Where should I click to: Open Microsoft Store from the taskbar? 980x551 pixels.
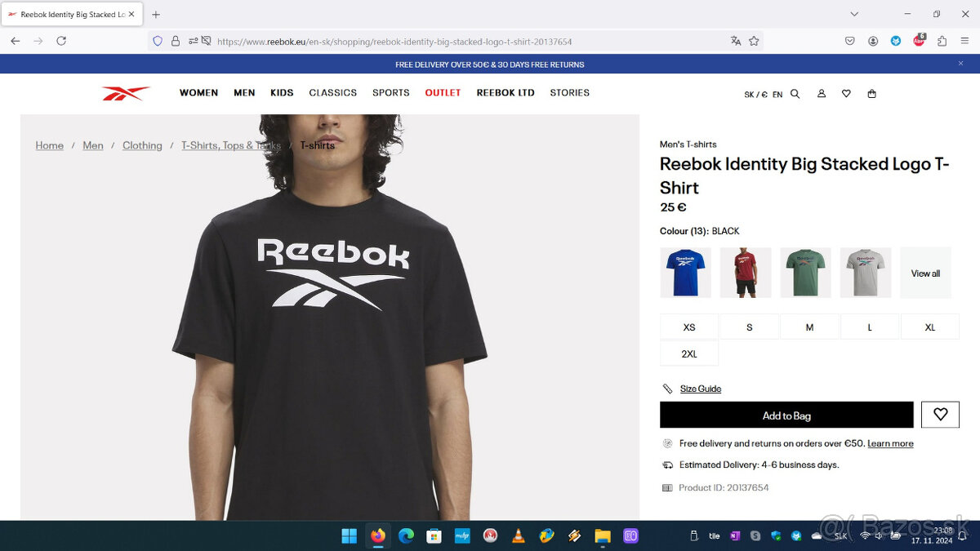pos(434,536)
